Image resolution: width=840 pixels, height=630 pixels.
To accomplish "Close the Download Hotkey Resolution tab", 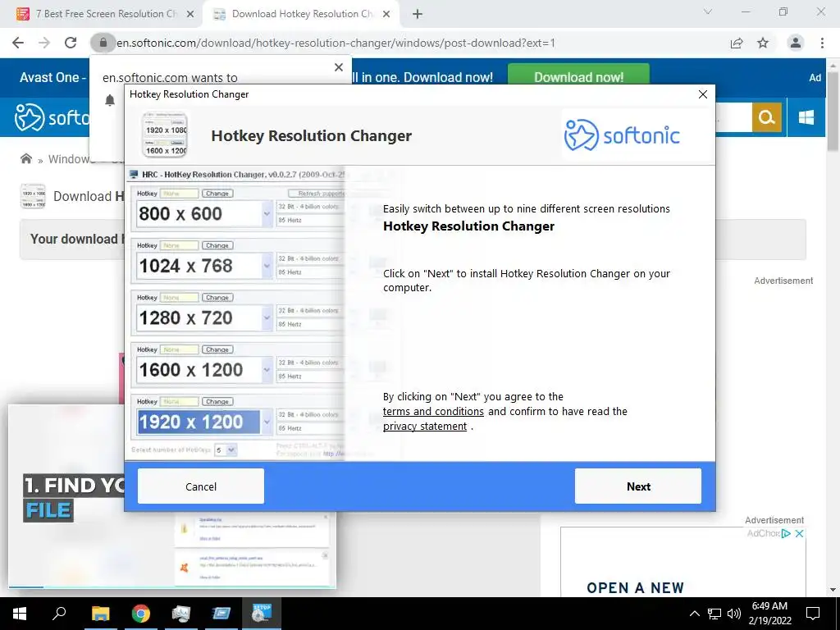I will pos(386,14).
